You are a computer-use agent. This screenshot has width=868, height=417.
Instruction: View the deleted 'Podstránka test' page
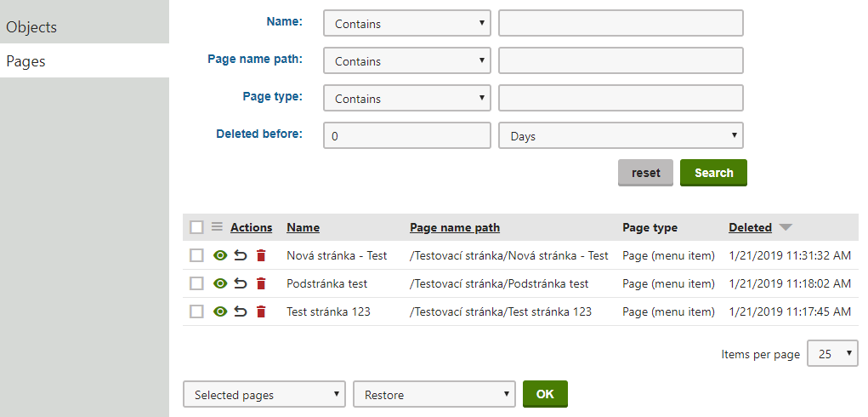tap(220, 283)
